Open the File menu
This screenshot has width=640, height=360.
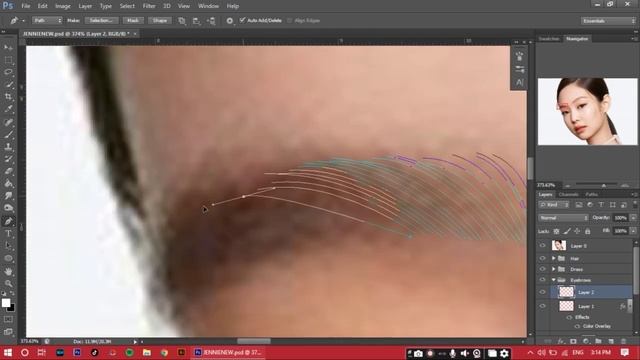click(26, 6)
